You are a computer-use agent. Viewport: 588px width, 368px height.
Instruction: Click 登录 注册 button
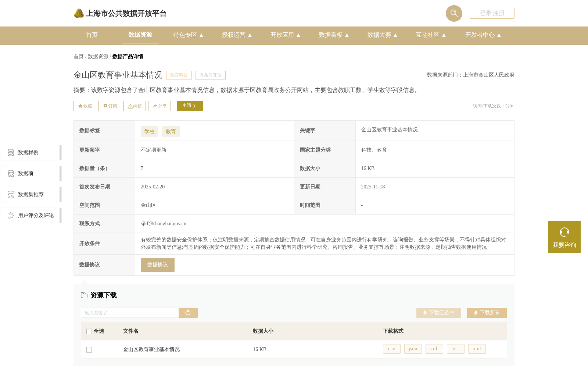(492, 13)
